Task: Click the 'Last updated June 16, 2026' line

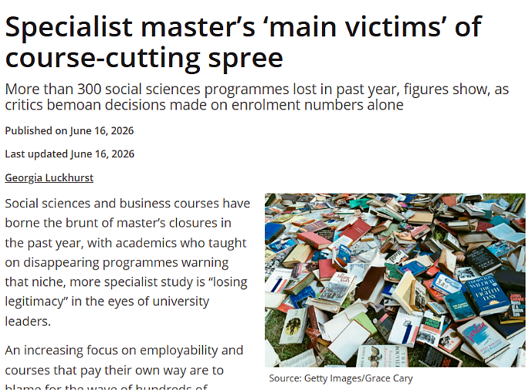Action: click(69, 154)
